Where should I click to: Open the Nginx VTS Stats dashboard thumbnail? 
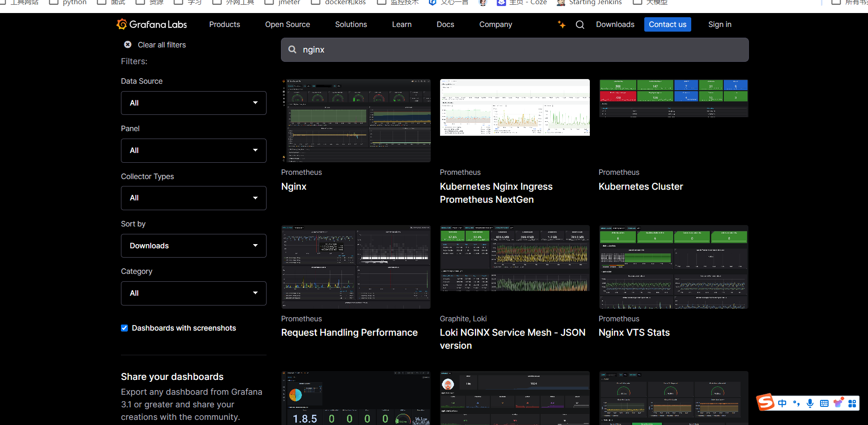click(673, 267)
